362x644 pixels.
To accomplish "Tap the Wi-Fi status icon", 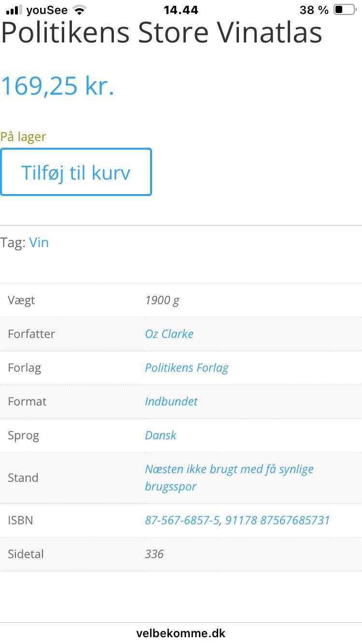I will 79,10.
